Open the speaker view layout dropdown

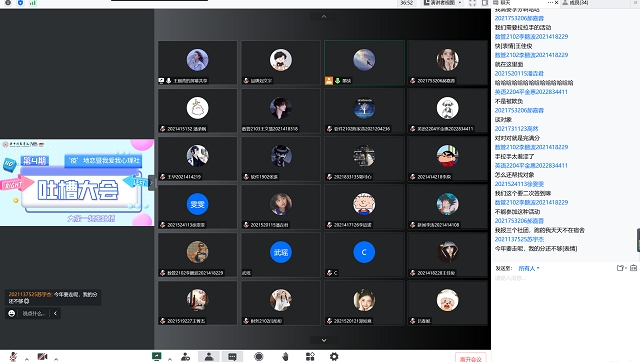(443, 2)
